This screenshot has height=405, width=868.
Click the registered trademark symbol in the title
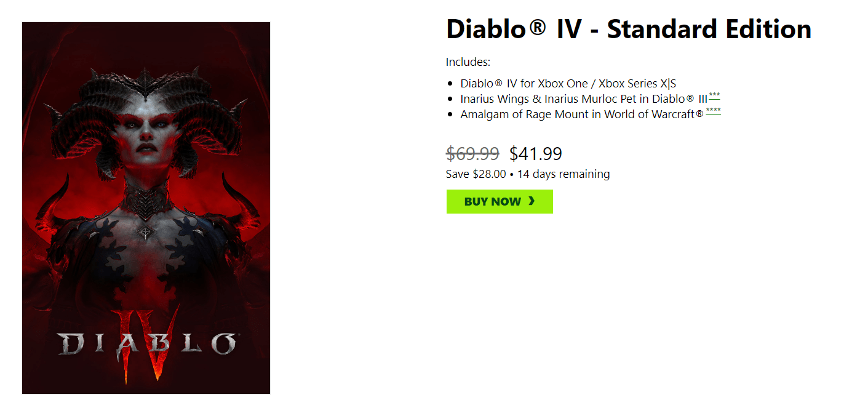pos(537,28)
